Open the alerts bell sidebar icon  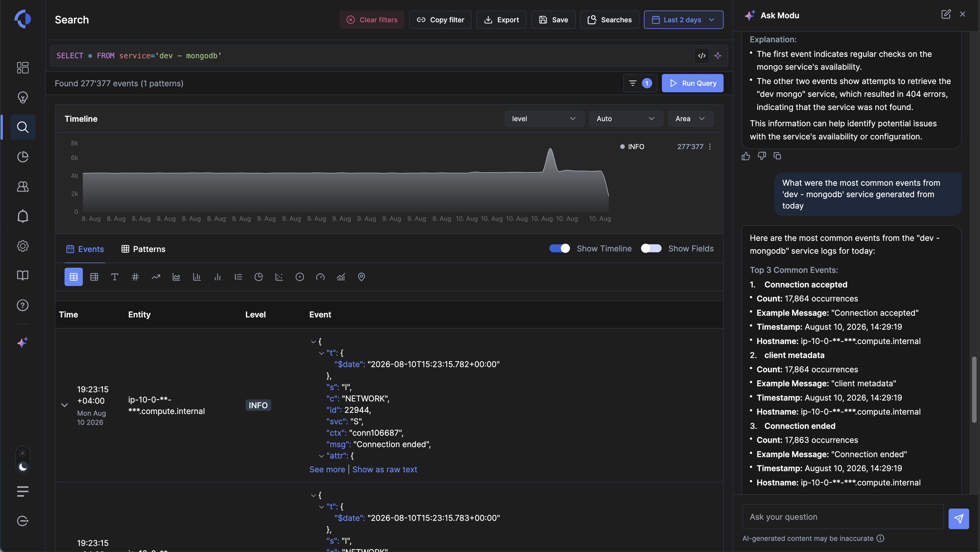point(23,216)
